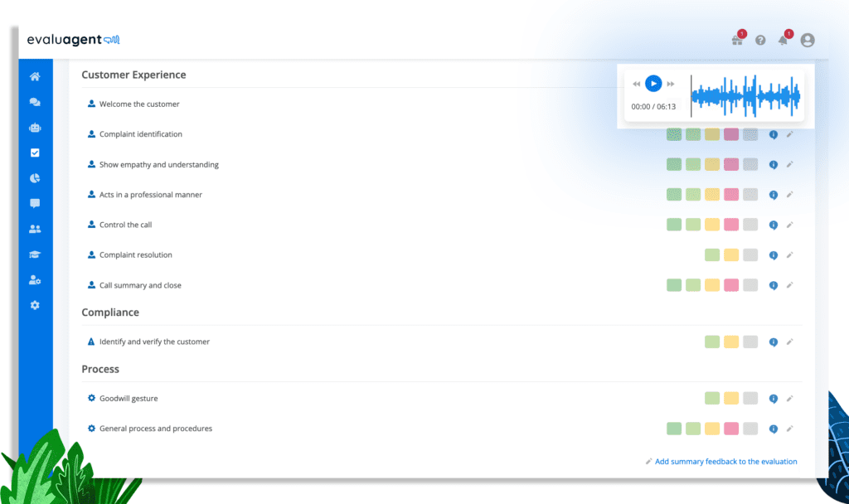Open info icon for Show empathy and understanding
Image resolution: width=849 pixels, height=504 pixels.
pos(774,165)
